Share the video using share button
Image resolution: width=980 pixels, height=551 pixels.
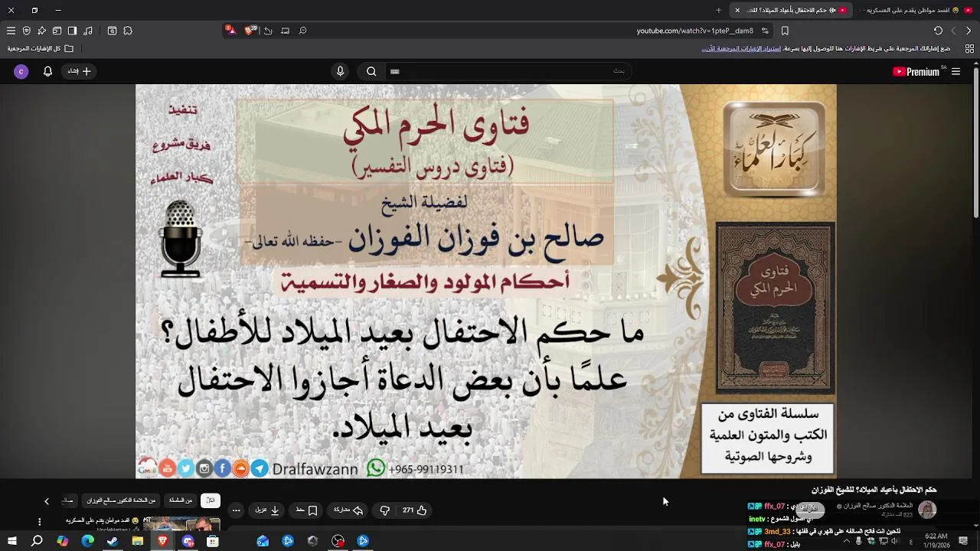(x=348, y=510)
